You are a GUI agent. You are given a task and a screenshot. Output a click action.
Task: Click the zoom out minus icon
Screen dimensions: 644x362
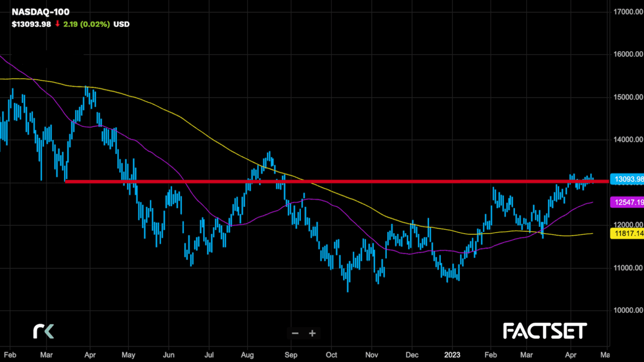tap(295, 333)
